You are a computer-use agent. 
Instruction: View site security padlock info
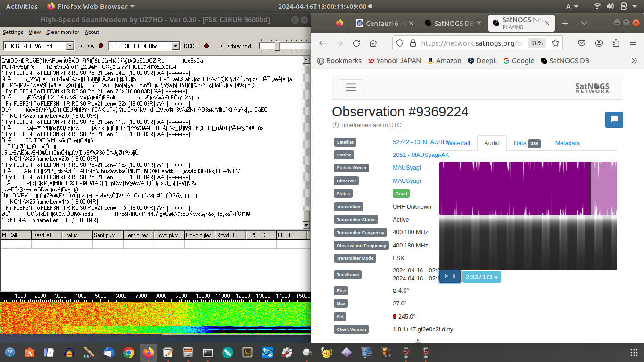tap(413, 43)
